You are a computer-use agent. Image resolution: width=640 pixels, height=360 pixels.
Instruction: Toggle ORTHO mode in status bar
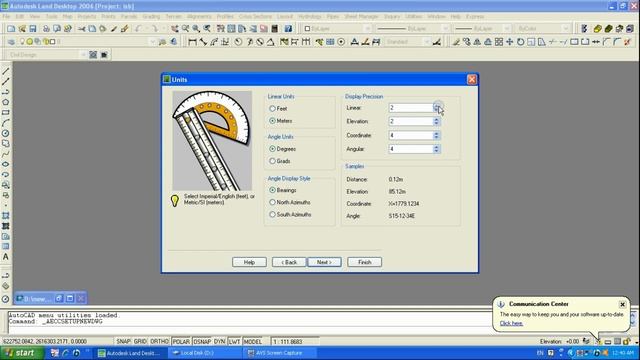(x=159, y=341)
